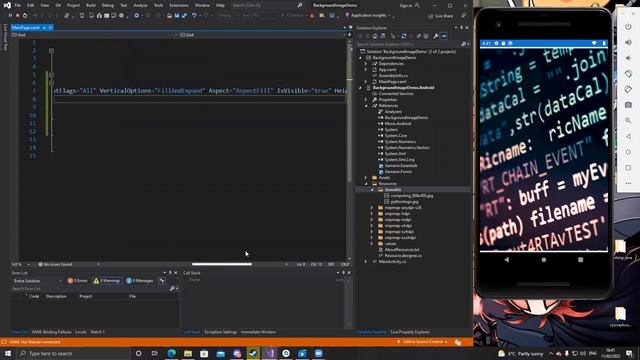Click Add to Source Control in status bar

tap(422, 342)
